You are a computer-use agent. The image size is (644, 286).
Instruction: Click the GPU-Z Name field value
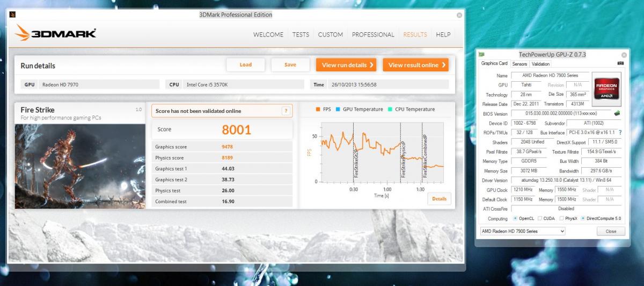pos(550,76)
